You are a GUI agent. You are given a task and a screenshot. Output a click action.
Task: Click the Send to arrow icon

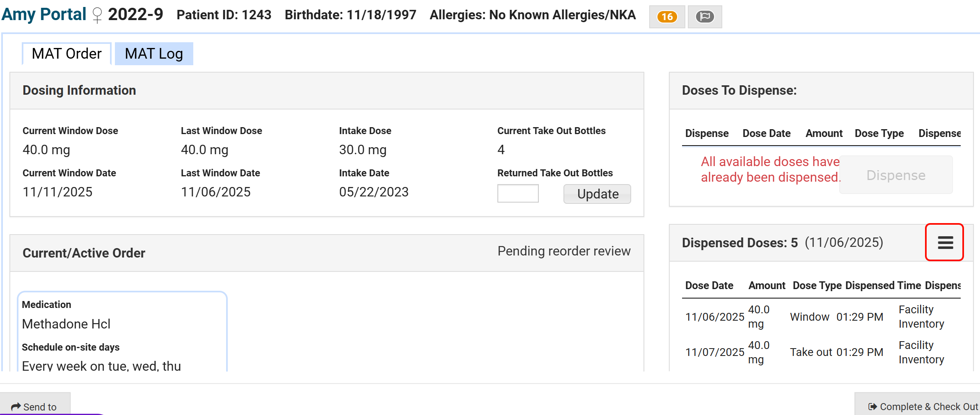click(x=16, y=406)
